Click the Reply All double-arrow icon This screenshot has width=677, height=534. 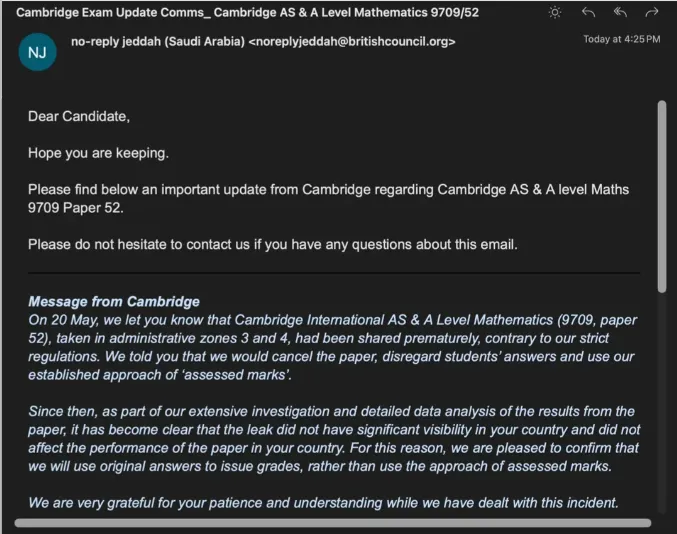620,12
